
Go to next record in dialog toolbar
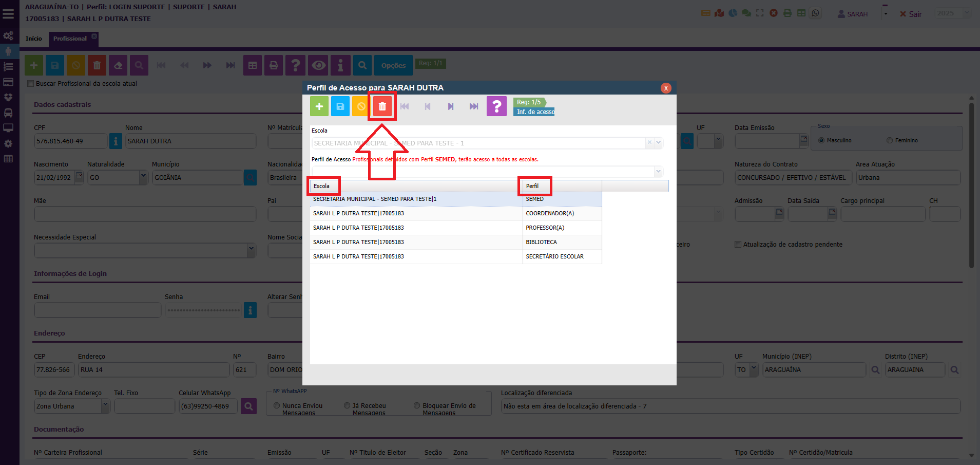(x=450, y=106)
